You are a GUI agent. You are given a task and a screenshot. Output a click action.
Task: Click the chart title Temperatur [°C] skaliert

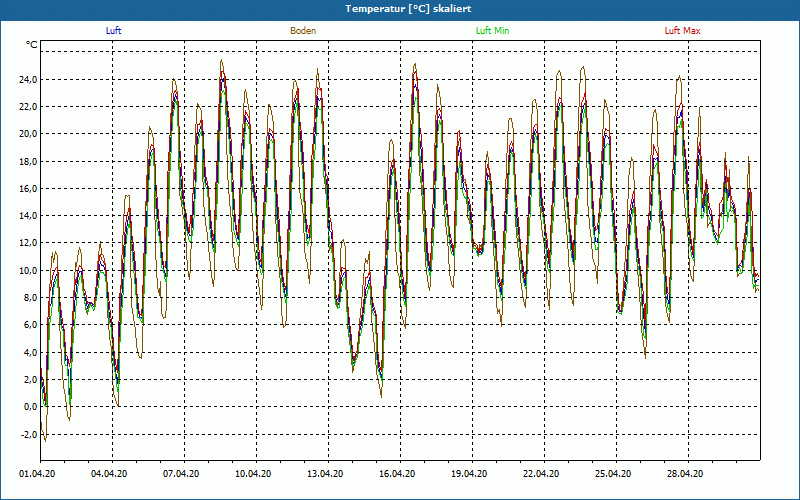pyautogui.click(x=408, y=9)
